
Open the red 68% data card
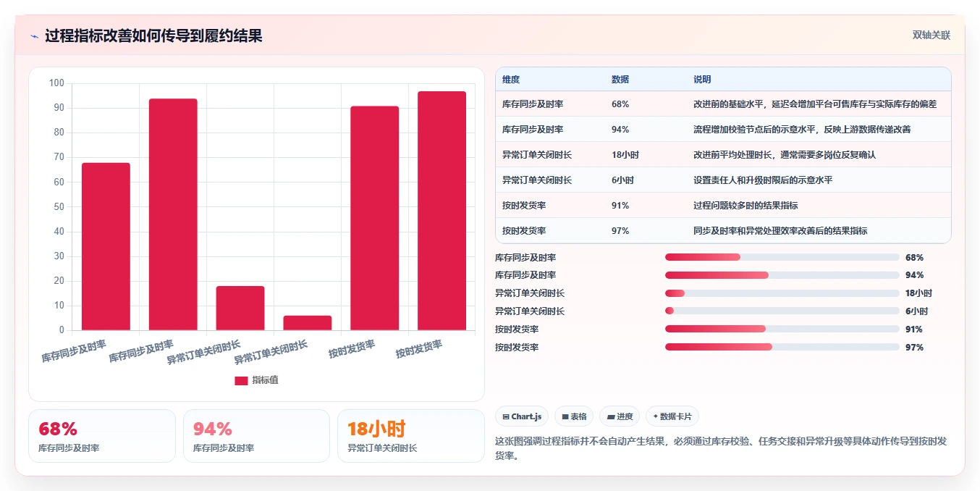tap(102, 436)
